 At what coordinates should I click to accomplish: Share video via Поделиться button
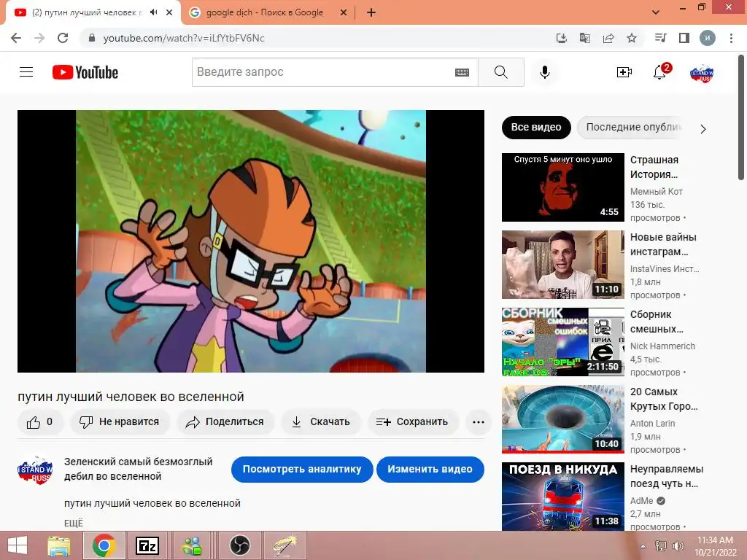(225, 422)
